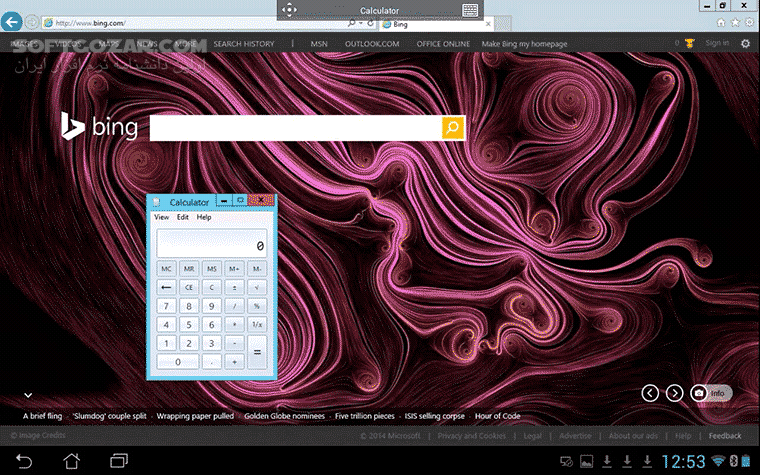Click the Android home button
The image size is (760, 475).
[71, 460]
